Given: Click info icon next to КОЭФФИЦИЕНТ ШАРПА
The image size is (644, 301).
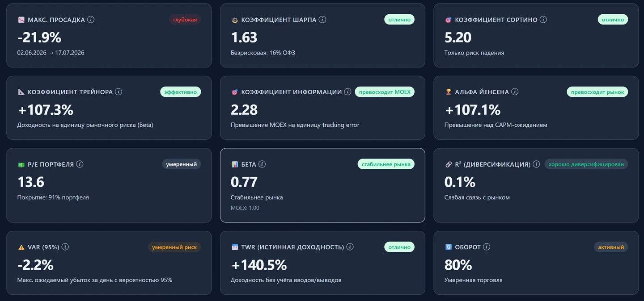Looking at the screenshot, I should (x=322, y=20).
